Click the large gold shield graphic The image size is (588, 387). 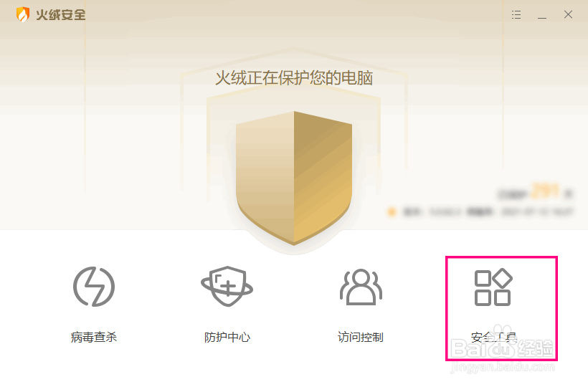click(294, 178)
